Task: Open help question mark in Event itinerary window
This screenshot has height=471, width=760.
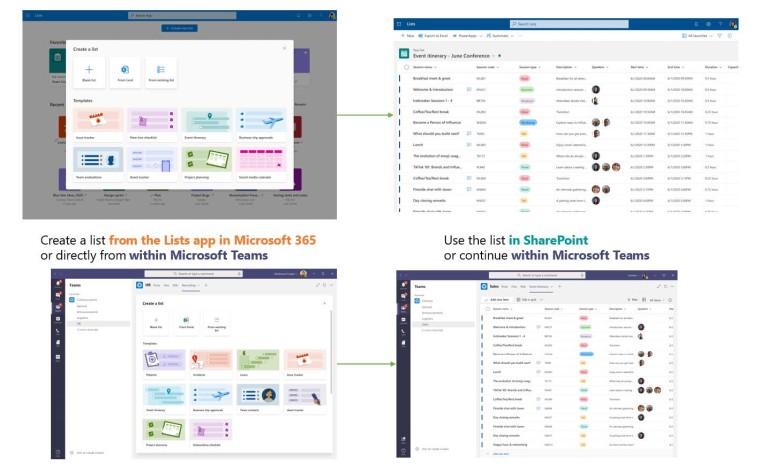Action: [x=720, y=24]
